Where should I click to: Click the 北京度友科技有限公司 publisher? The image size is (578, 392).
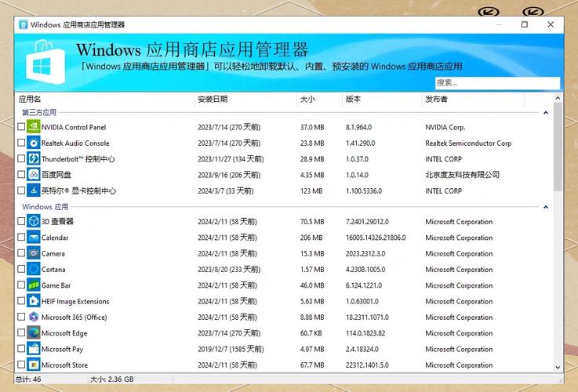click(x=462, y=175)
